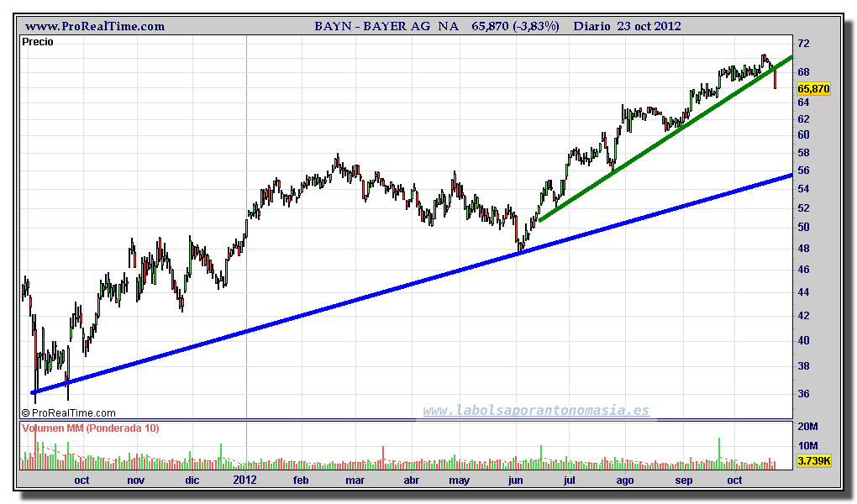The width and height of the screenshot is (857, 504).
Task: Click the blue long-term trendline
Action: tap(412, 284)
